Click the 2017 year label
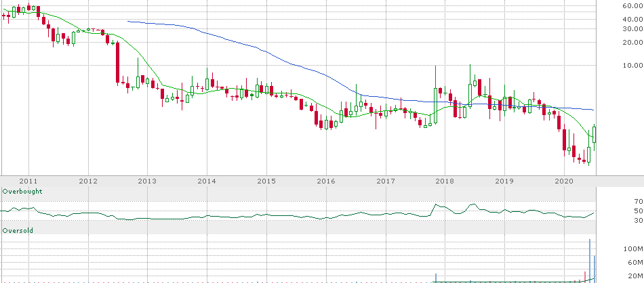 386,181
